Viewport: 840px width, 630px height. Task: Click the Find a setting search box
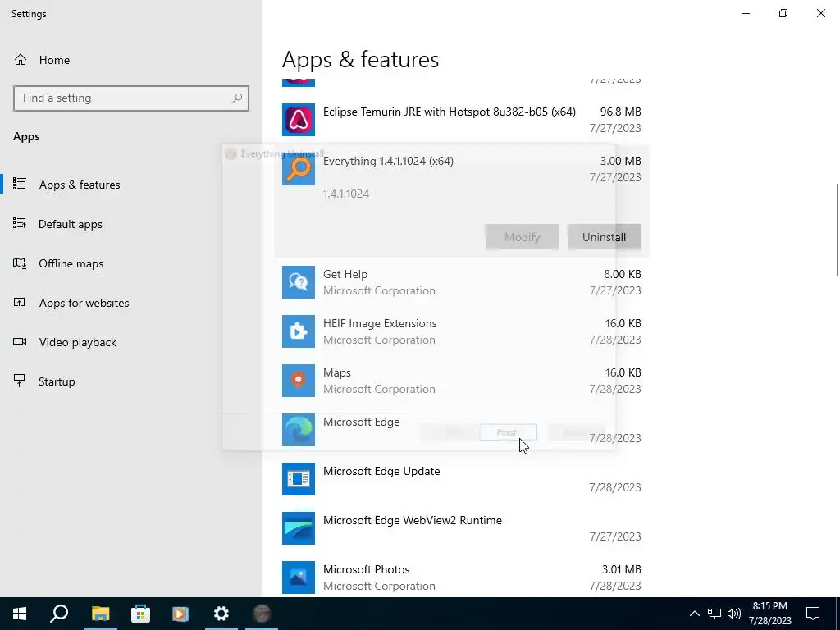(130, 98)
